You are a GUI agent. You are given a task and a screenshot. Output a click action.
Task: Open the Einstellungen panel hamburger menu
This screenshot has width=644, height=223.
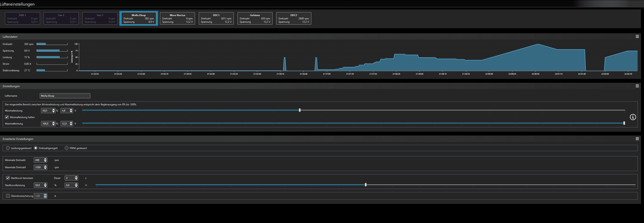coord(637,86)
